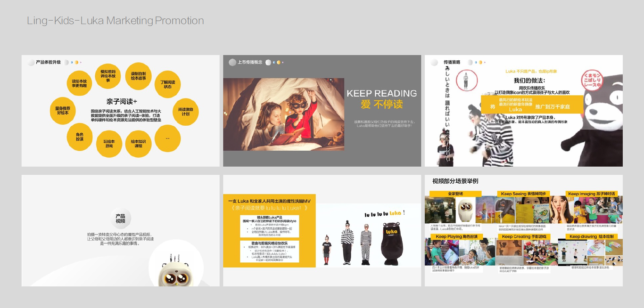Viewport: 644px width, 308px height.
Task: Open the mother and child reading photo
Action: (284, 114)
